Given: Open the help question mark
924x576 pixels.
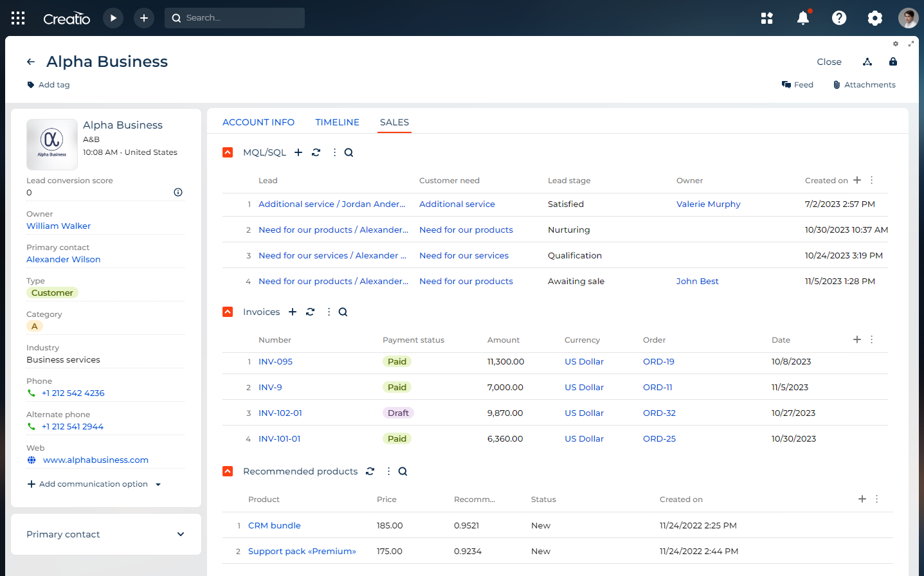Looking at the screenshot, I should coord(839,18).
